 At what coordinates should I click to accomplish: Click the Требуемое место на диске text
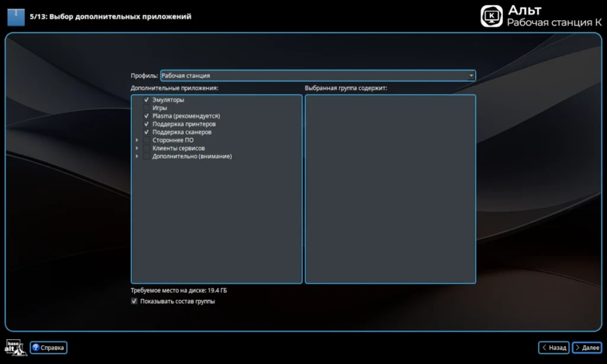point(179,290)
